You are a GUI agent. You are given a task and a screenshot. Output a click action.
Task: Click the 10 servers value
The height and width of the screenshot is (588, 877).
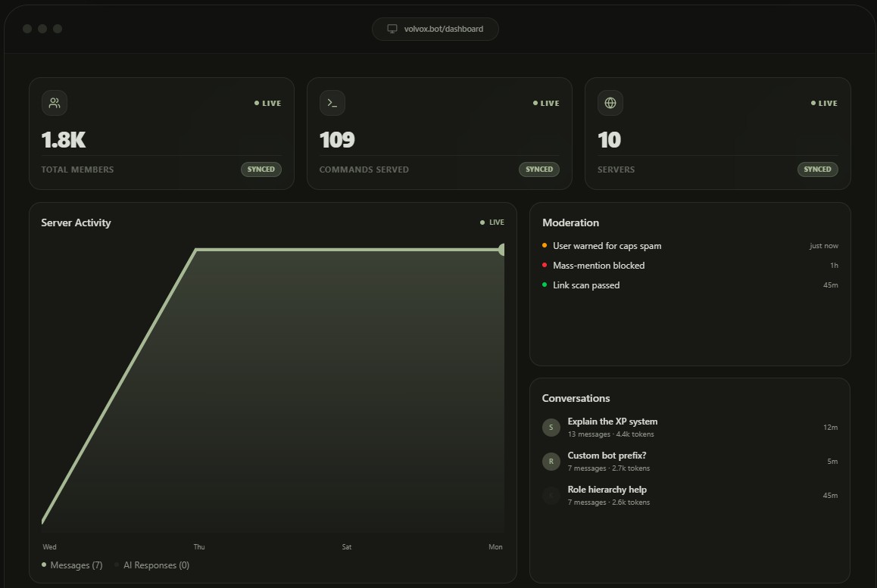tap(609, 140)
